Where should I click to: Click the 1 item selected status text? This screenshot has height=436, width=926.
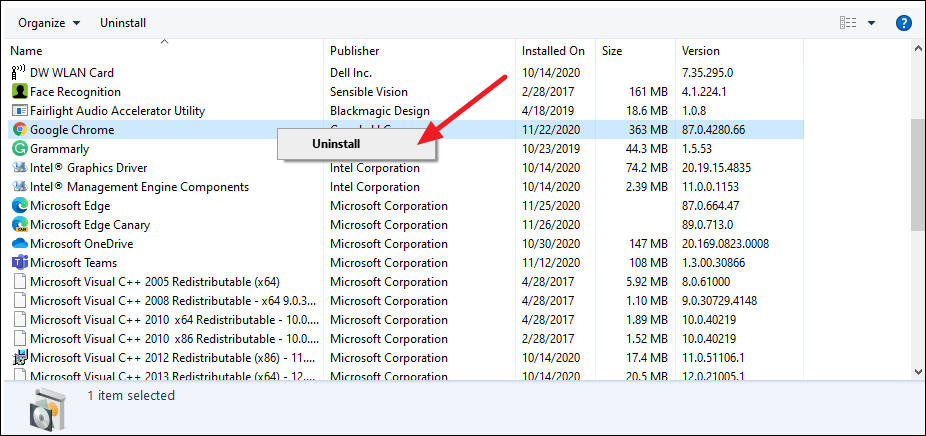[131, 395]
